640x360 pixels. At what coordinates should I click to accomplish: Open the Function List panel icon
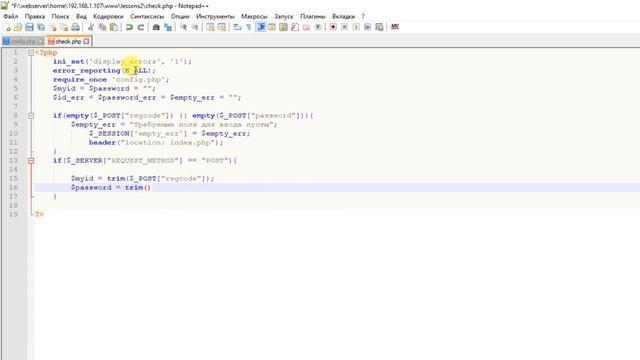(x=295, y=27)
